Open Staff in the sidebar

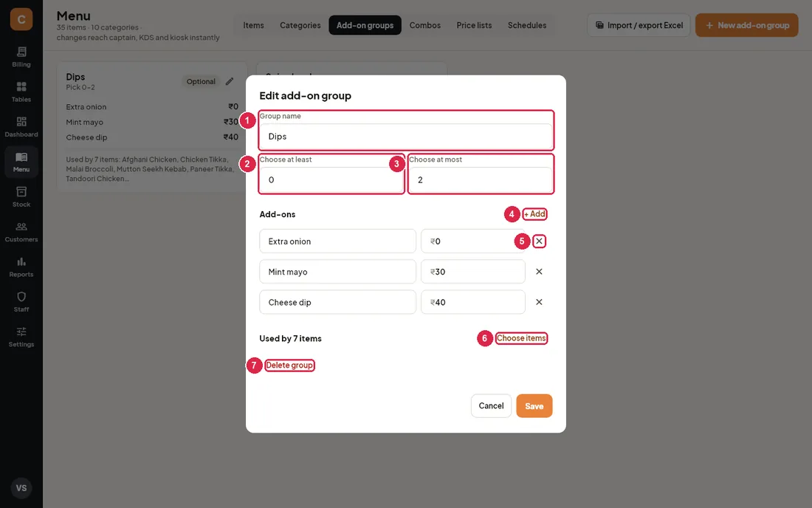tap(21, 302)
